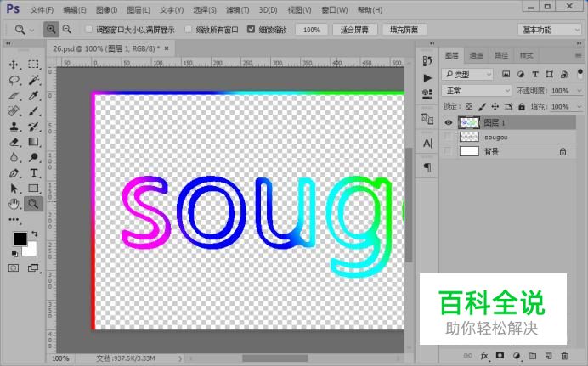Screen dimensions: 588x366
Task: Select the Clone Stamp tool
Action: point(14,127)
